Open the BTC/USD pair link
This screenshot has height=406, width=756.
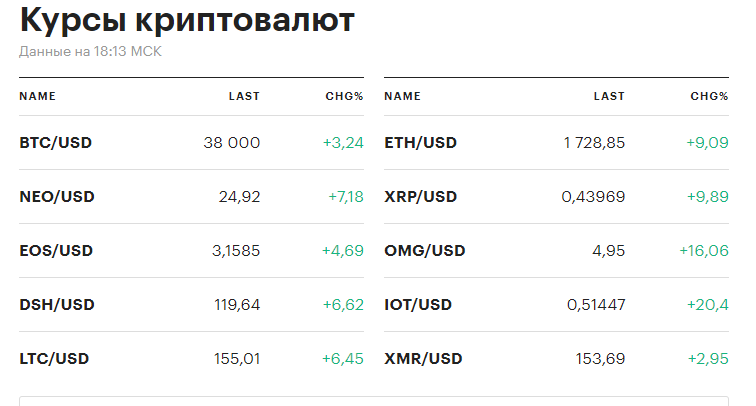point(56,143)
